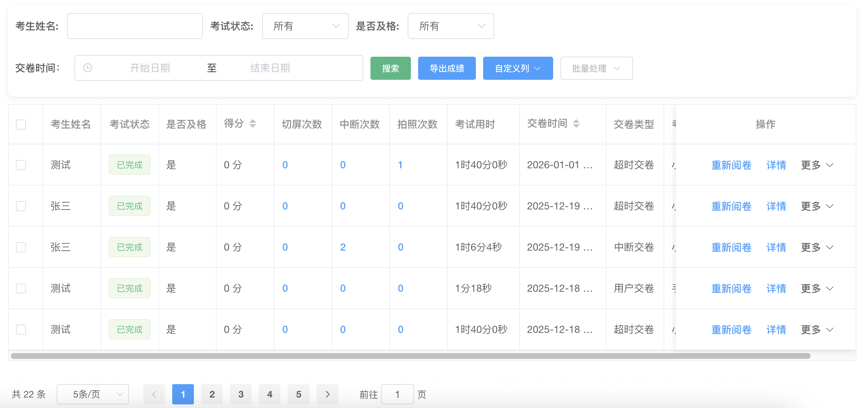The width and height of the screenshot is (868, 408).
Task: Change the page size dropdown 5条/页
Action: click(92, 394)
